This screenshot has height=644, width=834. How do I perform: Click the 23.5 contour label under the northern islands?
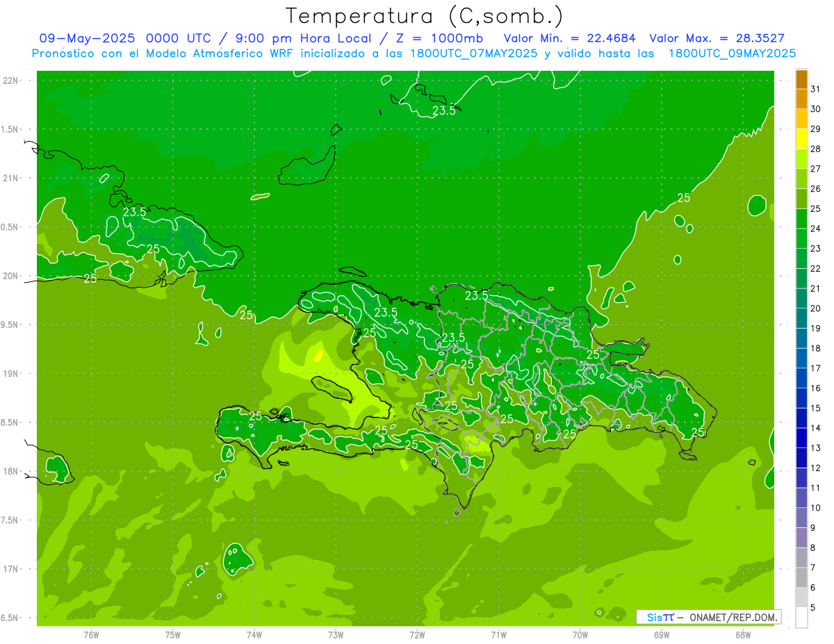point(444,110)
